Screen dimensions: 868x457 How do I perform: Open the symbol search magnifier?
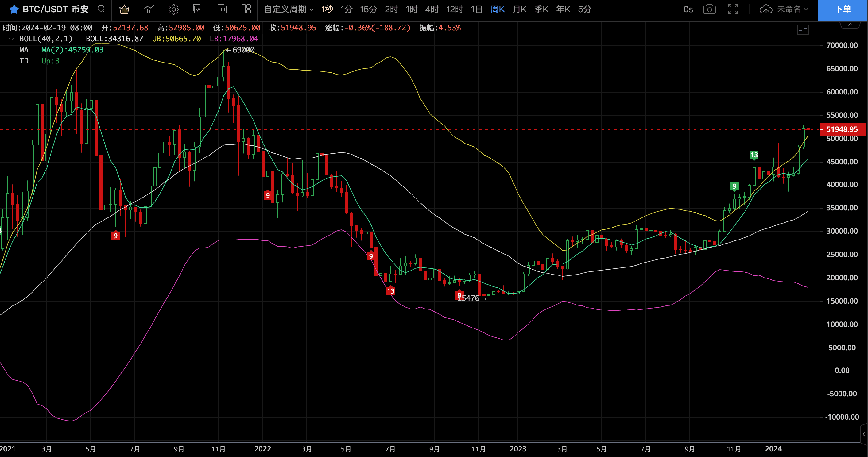(x=101, y=9)
